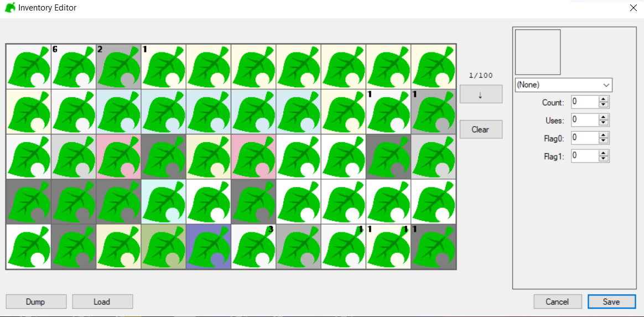Pick the leaf on the olive green background
Screen dimensions: 644x317
click(x=163, y=247)
